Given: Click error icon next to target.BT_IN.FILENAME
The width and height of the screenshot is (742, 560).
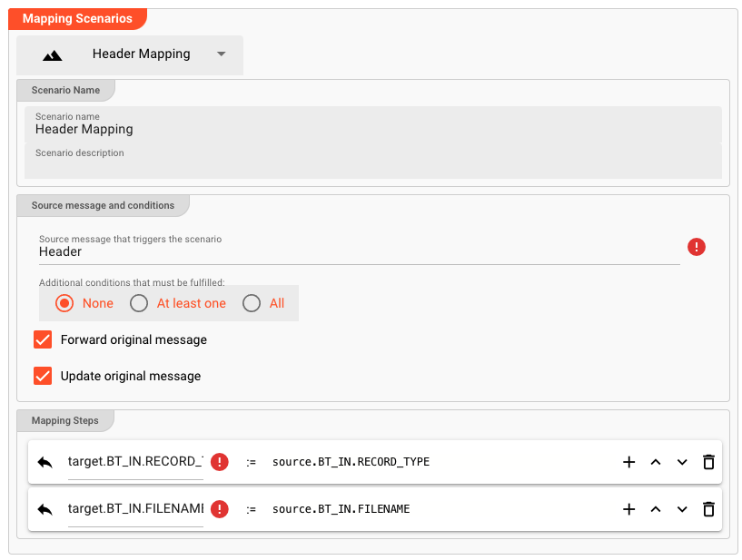Looking at the screenshot, I should pos(220,509).
